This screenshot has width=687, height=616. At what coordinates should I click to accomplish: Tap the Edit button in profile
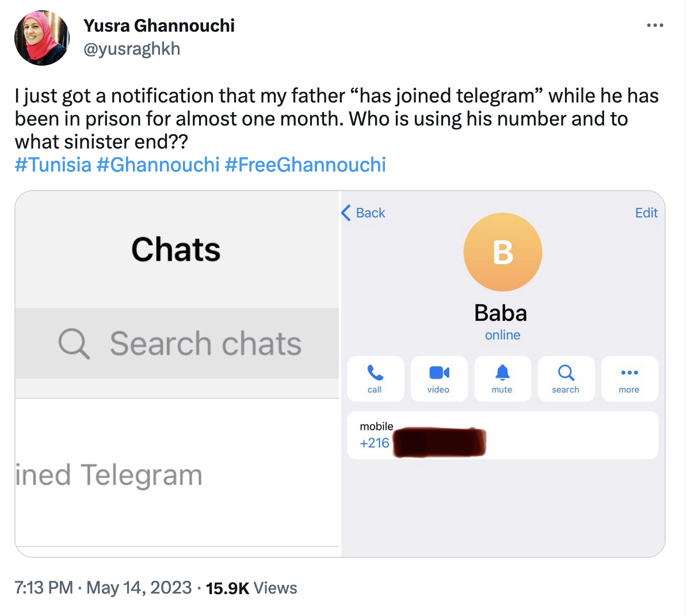[646, 213]
